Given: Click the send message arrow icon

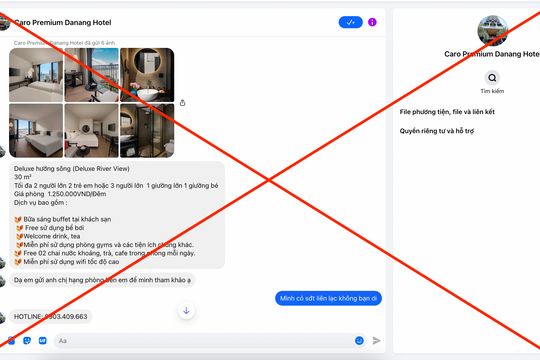Looking at the screenshot, I should [376, 341].
